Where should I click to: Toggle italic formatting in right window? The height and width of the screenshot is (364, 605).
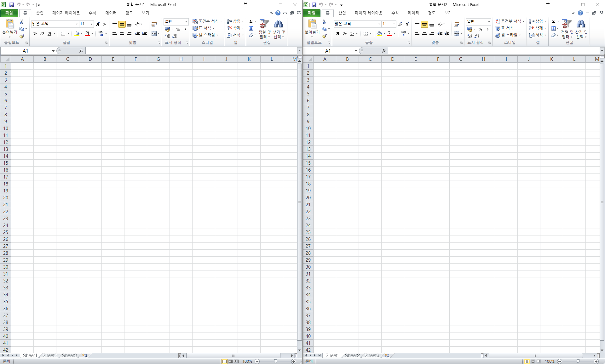344,33
